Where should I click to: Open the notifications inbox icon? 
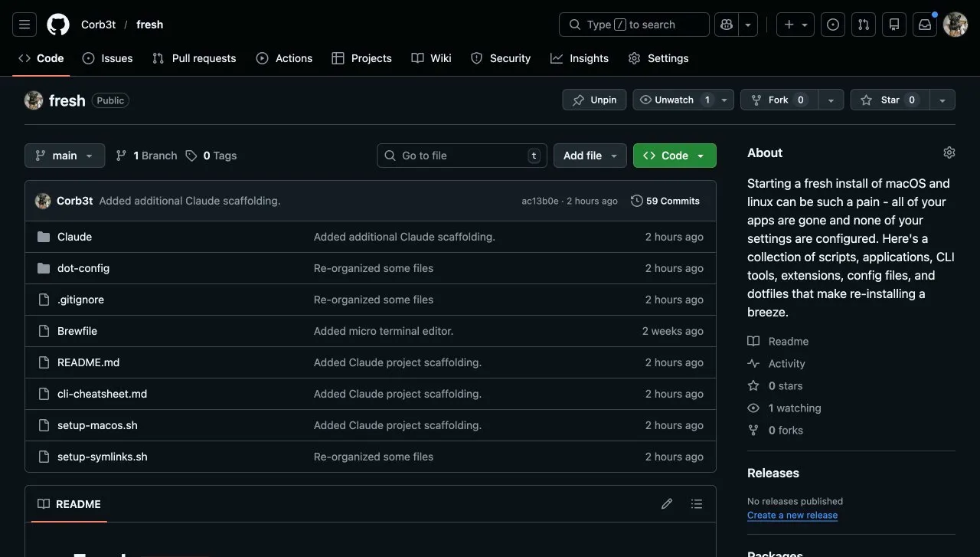click(925, 25)
